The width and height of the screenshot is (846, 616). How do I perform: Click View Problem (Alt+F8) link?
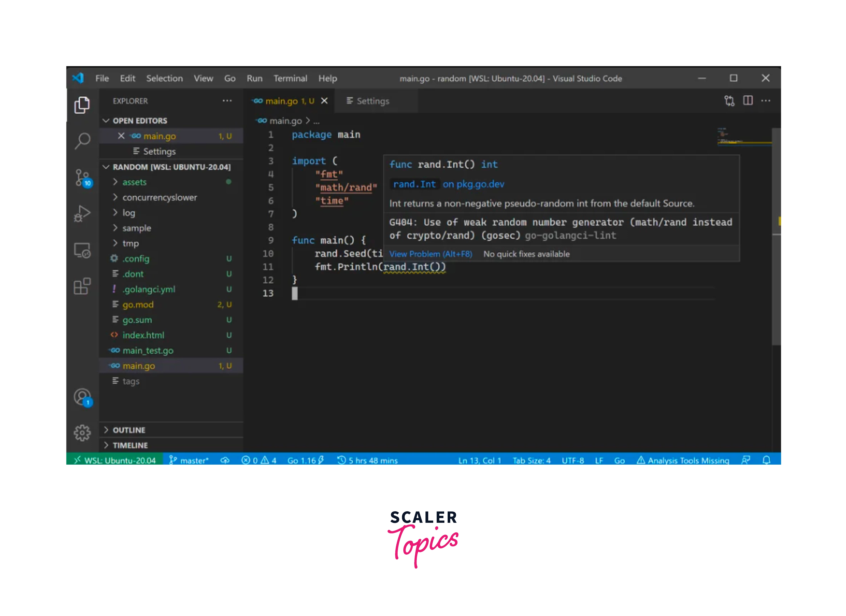[430, 254]
